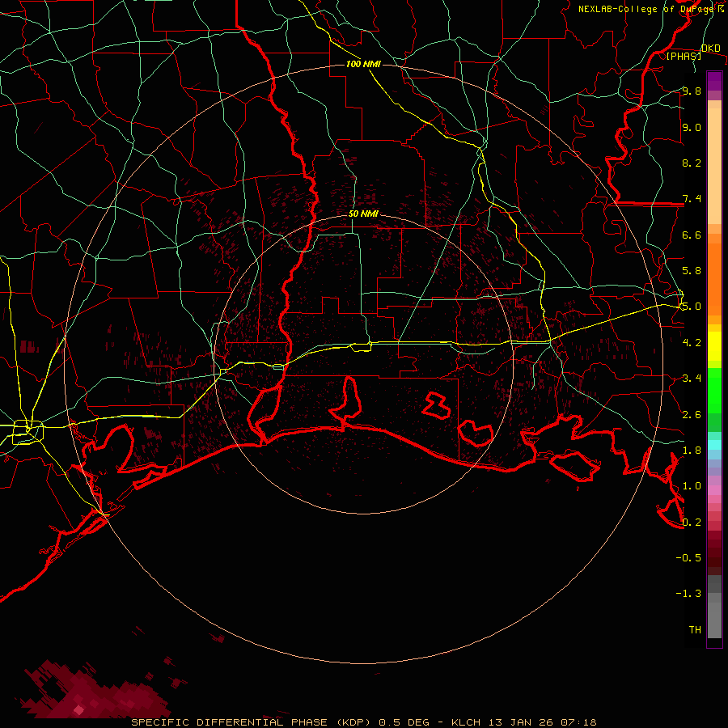Image resolution: width=728 pixels, height=728 pixels.
Task: Select the purple top color of legend bar
Action: [714, 81]
